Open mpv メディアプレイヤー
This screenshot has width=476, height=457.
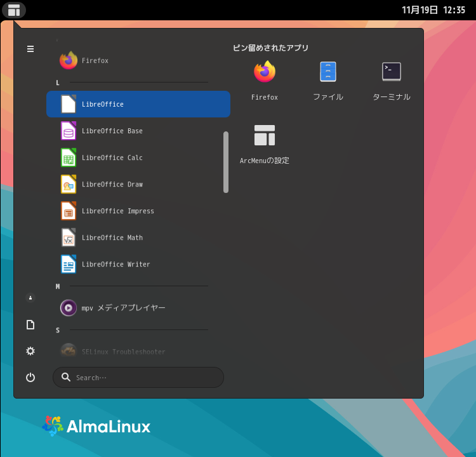point(138,308)
